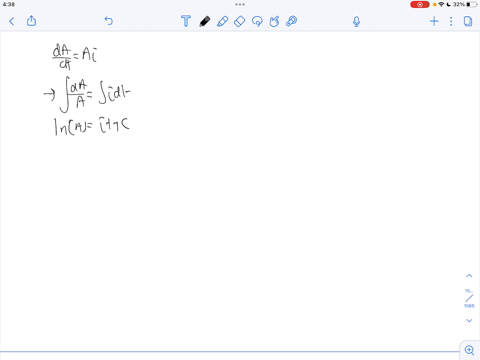480x360 pixels.
Task: Undo the last stroke
Action: tap(109, 21)
